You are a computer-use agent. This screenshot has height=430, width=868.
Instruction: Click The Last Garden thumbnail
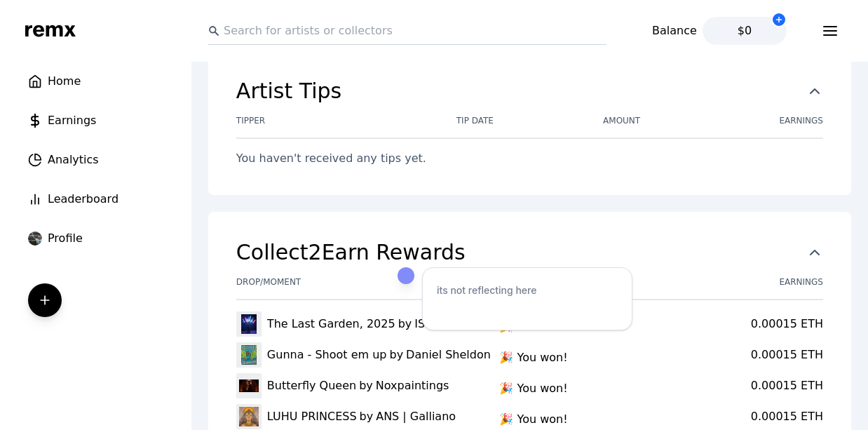tap(249, 324)
